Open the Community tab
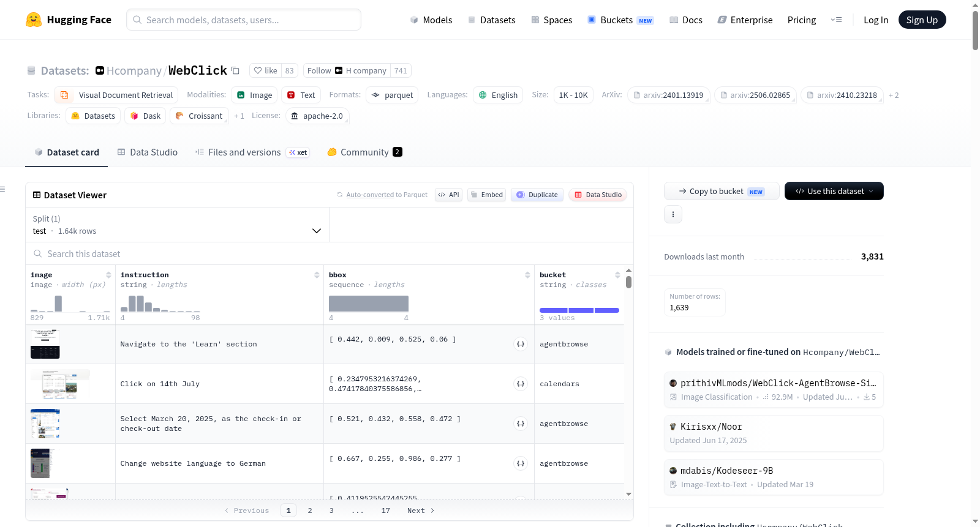The width and height of the screenshot is (980, 527). coord(364,152)
